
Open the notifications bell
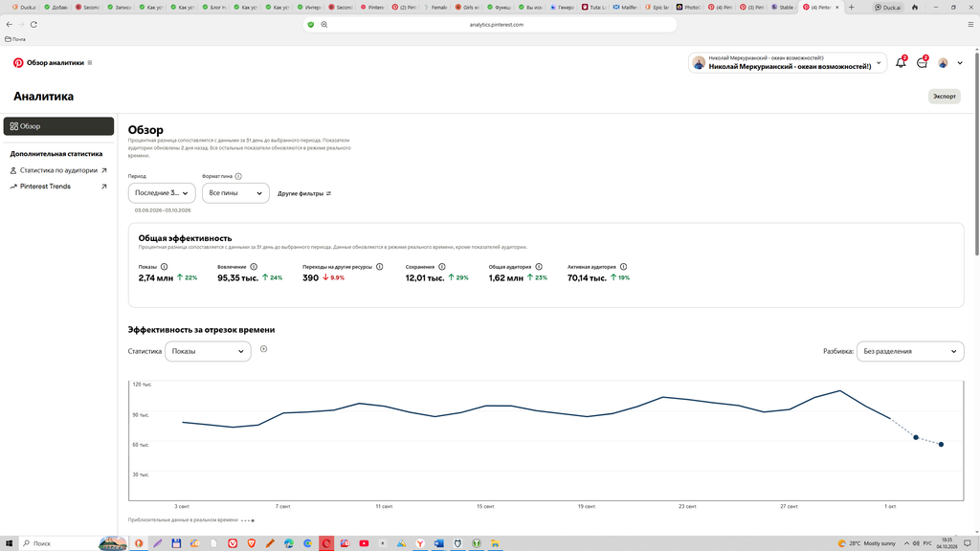(901, 62)
